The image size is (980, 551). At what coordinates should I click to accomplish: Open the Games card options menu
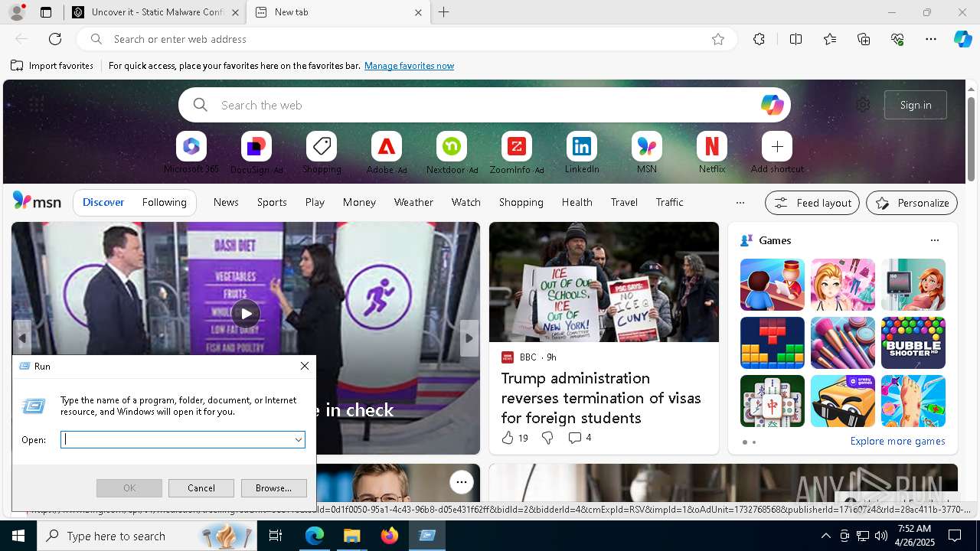pyautogui.click(x=934, y=240)
